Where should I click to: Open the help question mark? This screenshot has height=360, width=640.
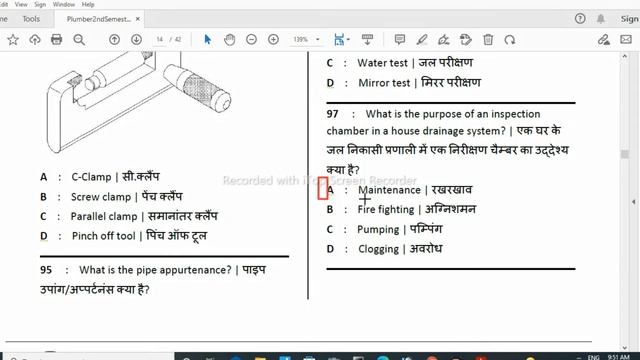(x=580, y=18)
